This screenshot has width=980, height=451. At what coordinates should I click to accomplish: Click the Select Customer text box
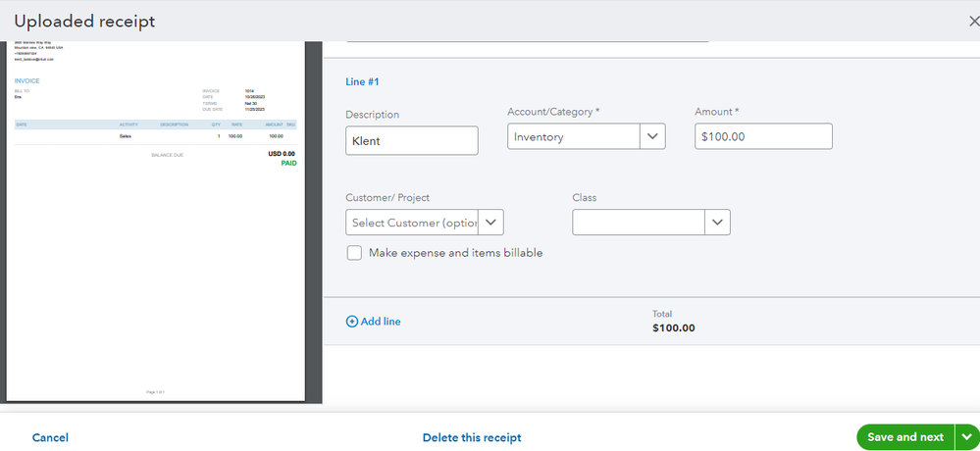click(413, 223)
